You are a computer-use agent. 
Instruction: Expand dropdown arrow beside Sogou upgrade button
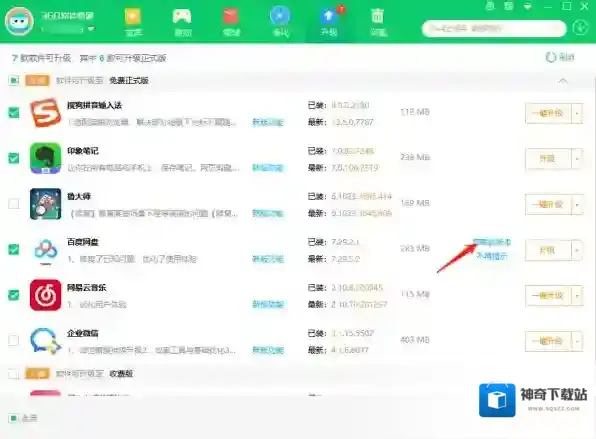point(577,113)
